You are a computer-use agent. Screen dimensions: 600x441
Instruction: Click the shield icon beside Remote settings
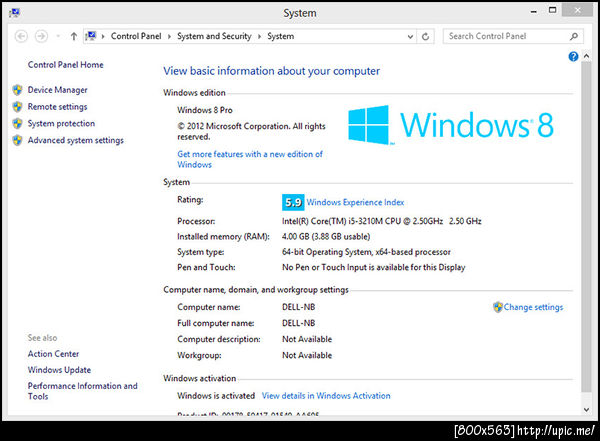pyautogui.click(x=17, y=107)
